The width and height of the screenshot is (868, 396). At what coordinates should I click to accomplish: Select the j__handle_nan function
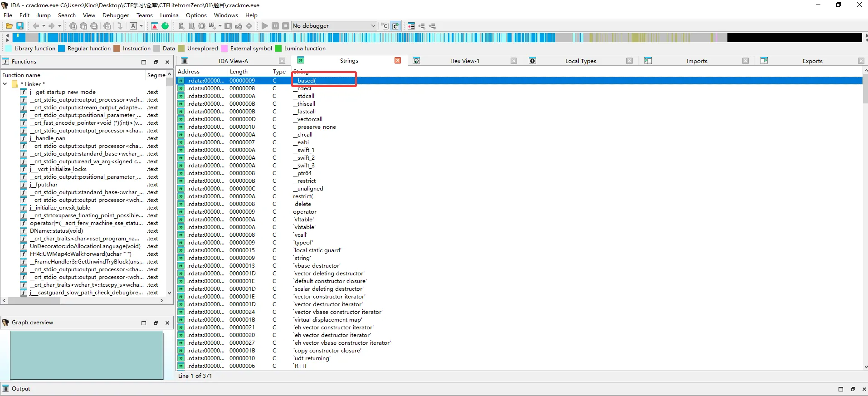pyautogui.click(x=48, y=138)
